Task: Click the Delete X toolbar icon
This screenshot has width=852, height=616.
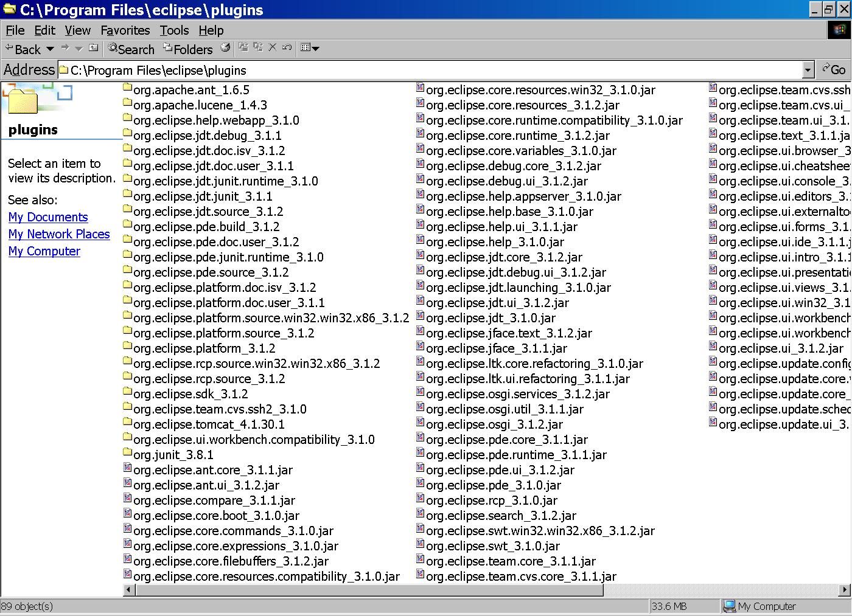Action: [273, 48]
